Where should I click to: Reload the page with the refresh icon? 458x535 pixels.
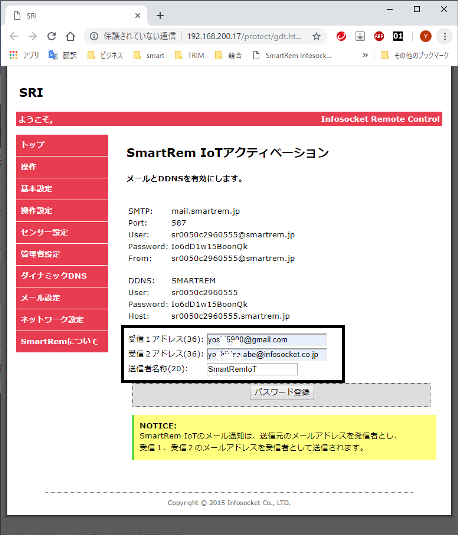pyautogui.click(x=52, y=36)
